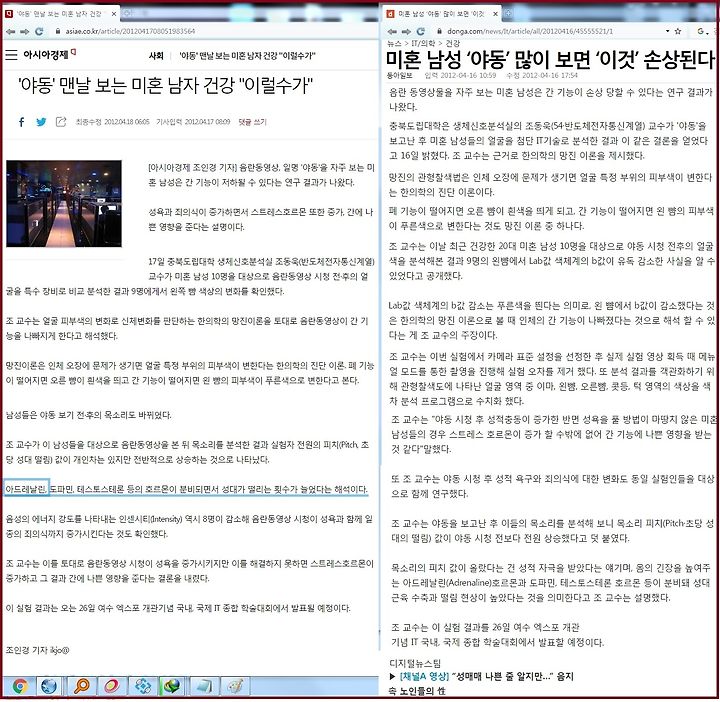The height and width of the screenshot is (702, 720).
Task: Close the donga article tab
Action: [495, 14]
